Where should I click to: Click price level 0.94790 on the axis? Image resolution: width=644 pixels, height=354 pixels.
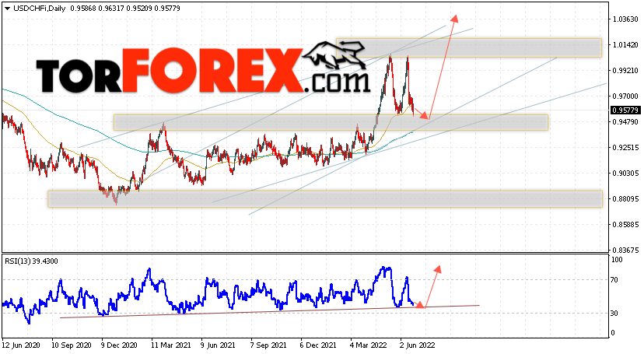coord(625,122)
